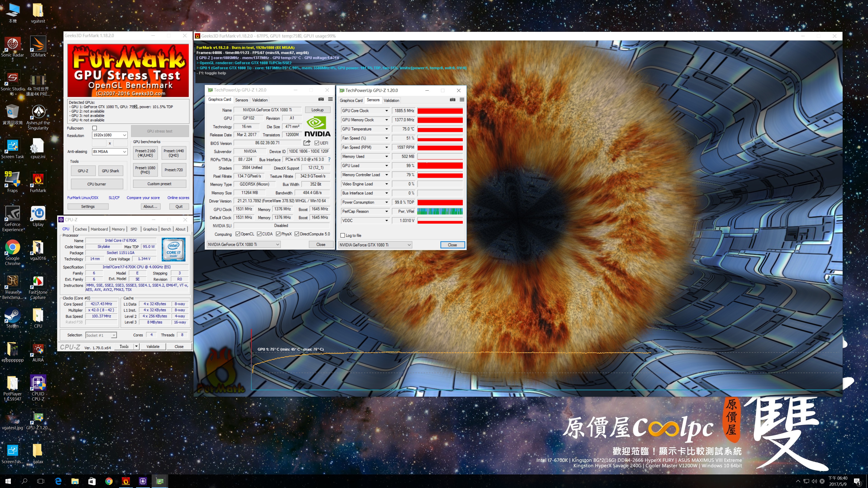Toggle the DirectCompute 5.0 checkbox
The height and width of the screenshot is (488, 868).
pos(297,234)
